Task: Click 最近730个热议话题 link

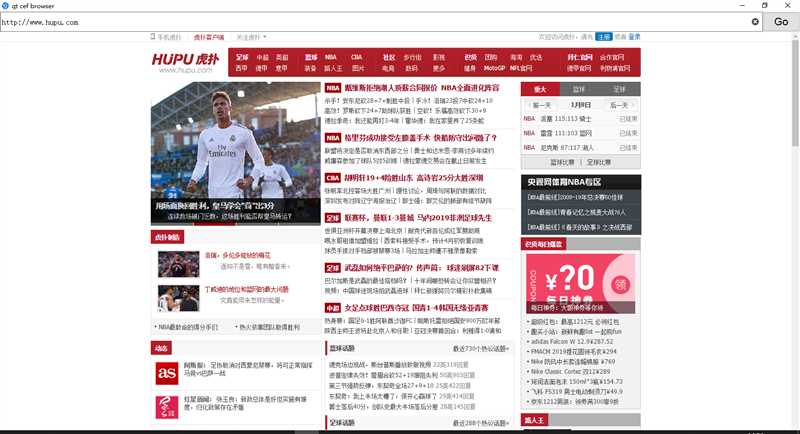Action: tap(481, 348)
